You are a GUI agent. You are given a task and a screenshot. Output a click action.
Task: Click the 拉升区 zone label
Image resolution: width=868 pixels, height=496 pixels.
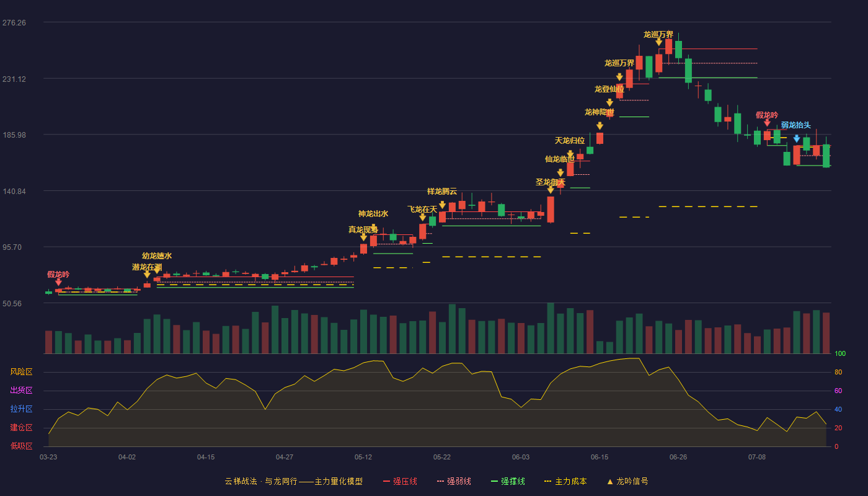(22, 409)
